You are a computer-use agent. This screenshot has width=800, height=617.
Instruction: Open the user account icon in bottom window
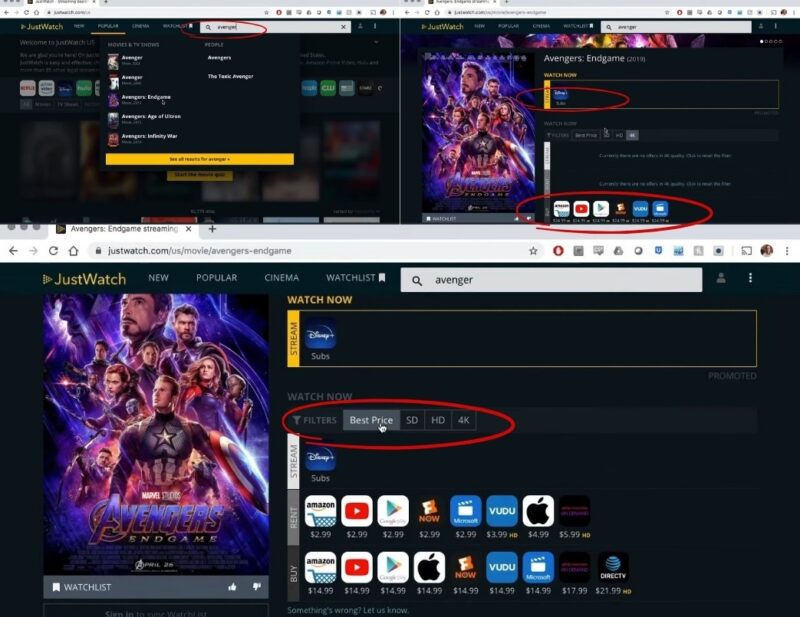coord(721,278)
